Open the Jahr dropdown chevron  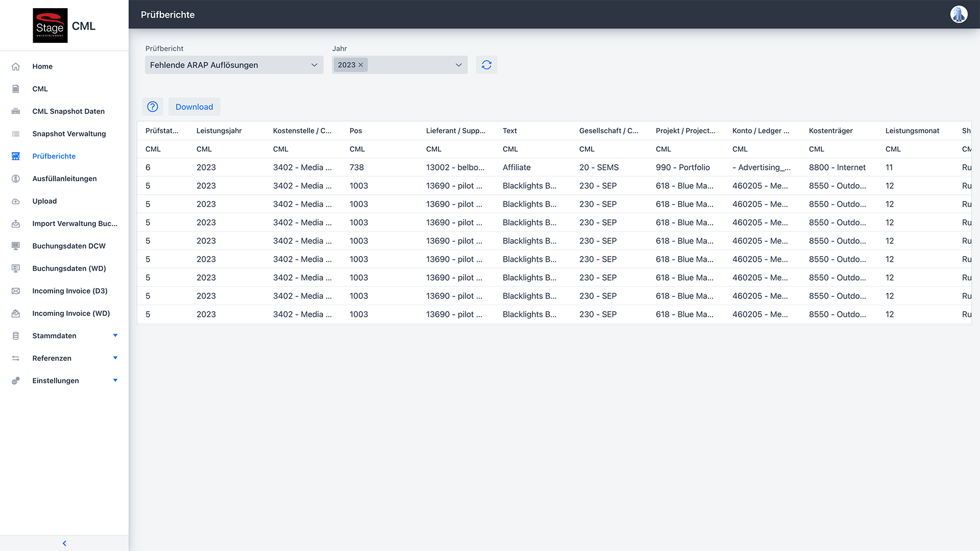click(458, 65)
